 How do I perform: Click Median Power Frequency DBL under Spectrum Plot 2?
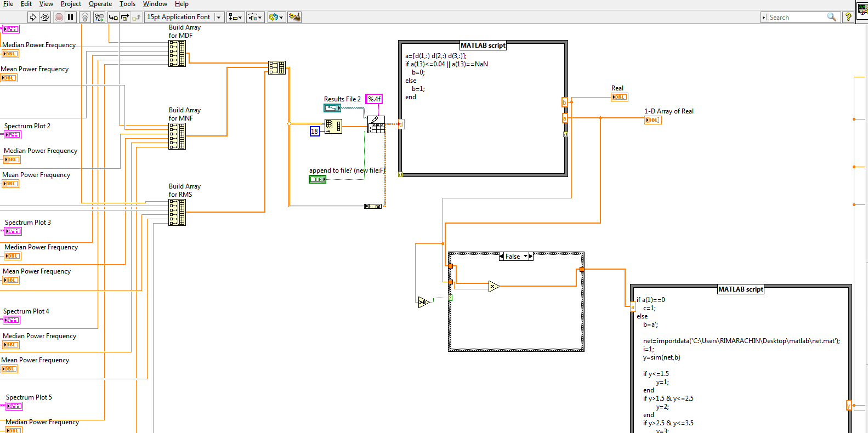click(x=12, y=159)
